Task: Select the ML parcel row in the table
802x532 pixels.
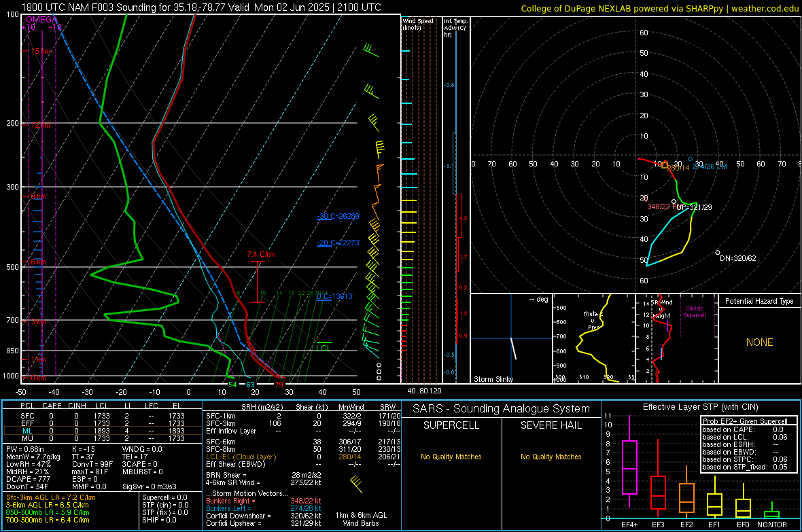Action: click(x=103, y=431)
